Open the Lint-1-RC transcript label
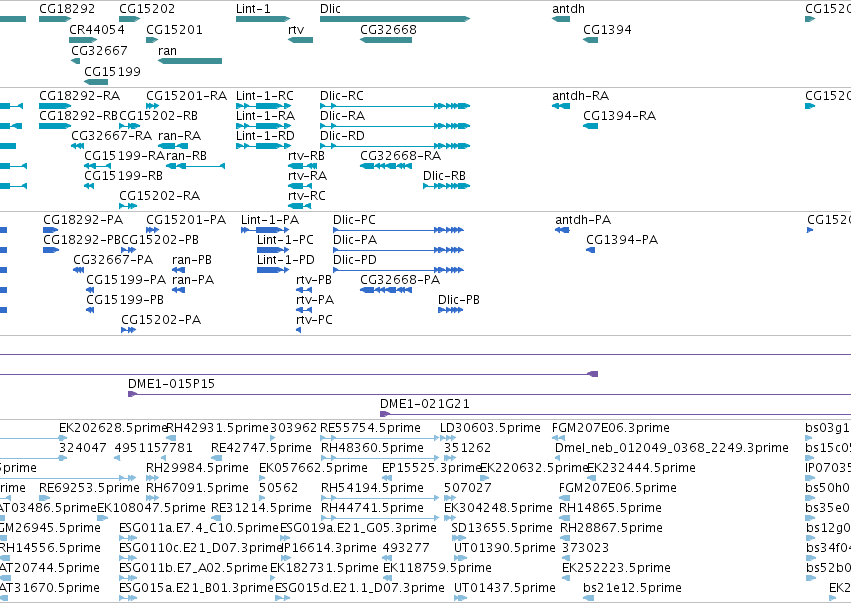The image size is (851, 603). tap(264, 96)
